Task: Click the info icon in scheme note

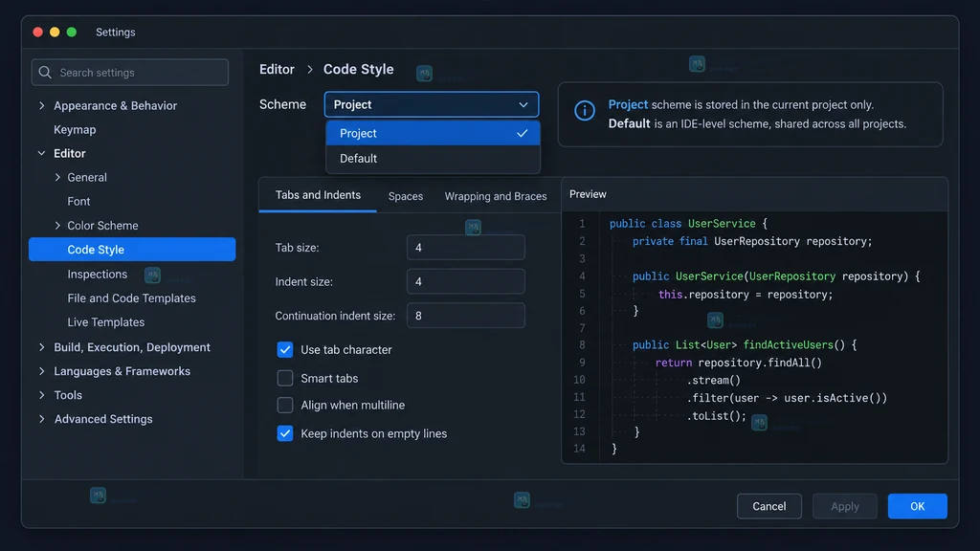Action: [585, 111]
